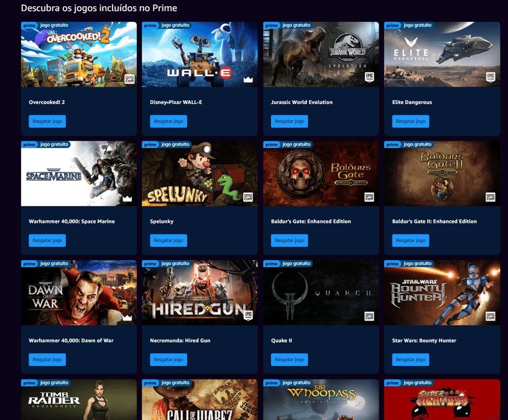Viewport: 508px width, 420px height.
Task: Click the GOG icon on Star Wars: Bounty Hunter artwork
Action: [x=491, y=316]
